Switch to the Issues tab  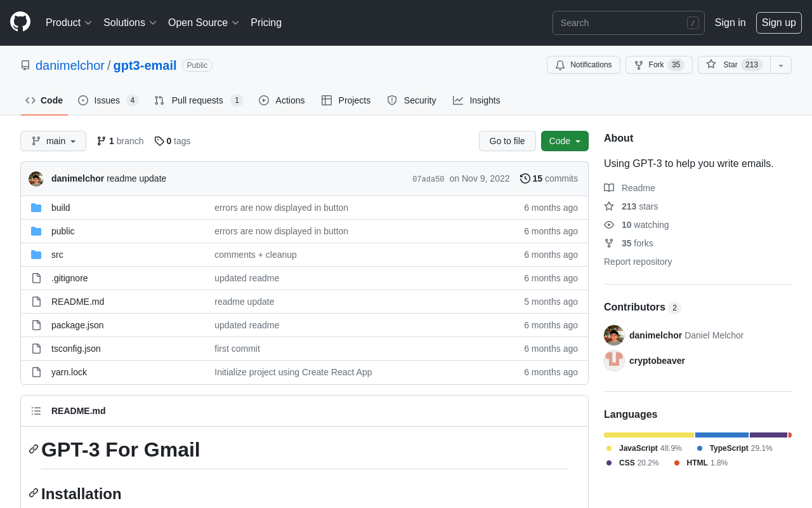point(108,100)
